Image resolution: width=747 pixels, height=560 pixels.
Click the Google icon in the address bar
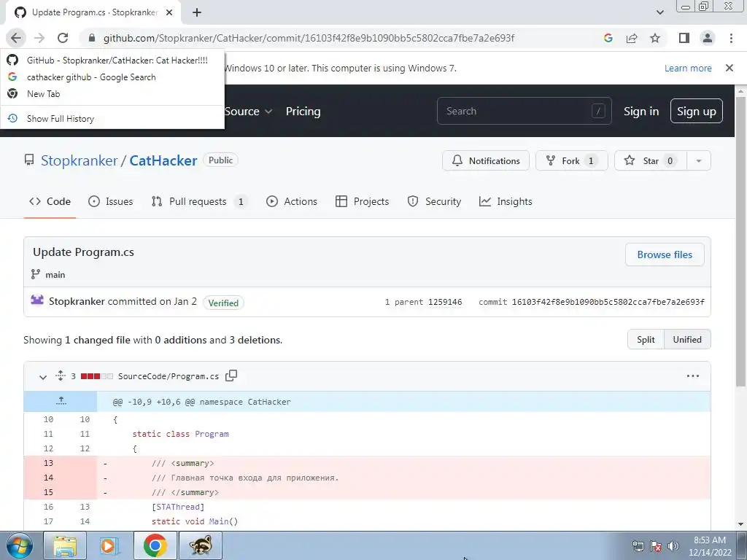click(608, 38)
